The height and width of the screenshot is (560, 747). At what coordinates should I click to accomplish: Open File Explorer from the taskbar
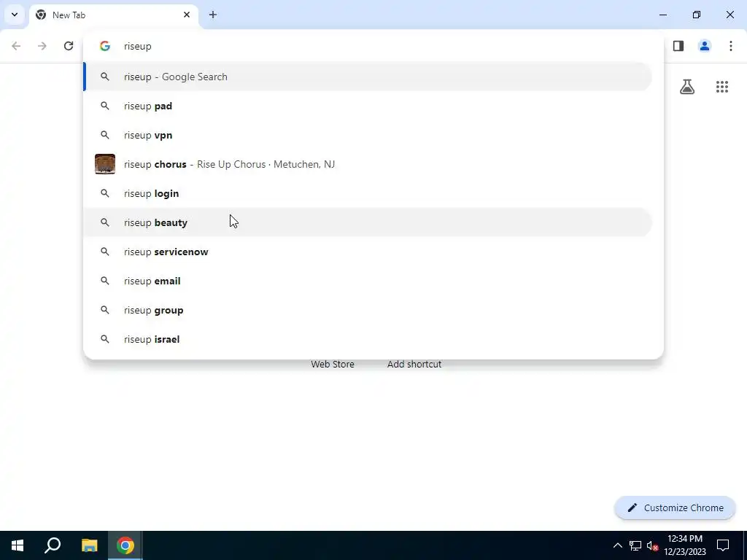[89, 545]
